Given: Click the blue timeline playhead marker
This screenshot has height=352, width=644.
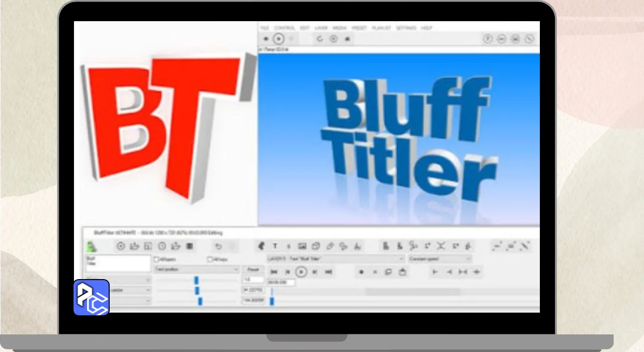Looking at the screenshot, I should coord(272,301).
